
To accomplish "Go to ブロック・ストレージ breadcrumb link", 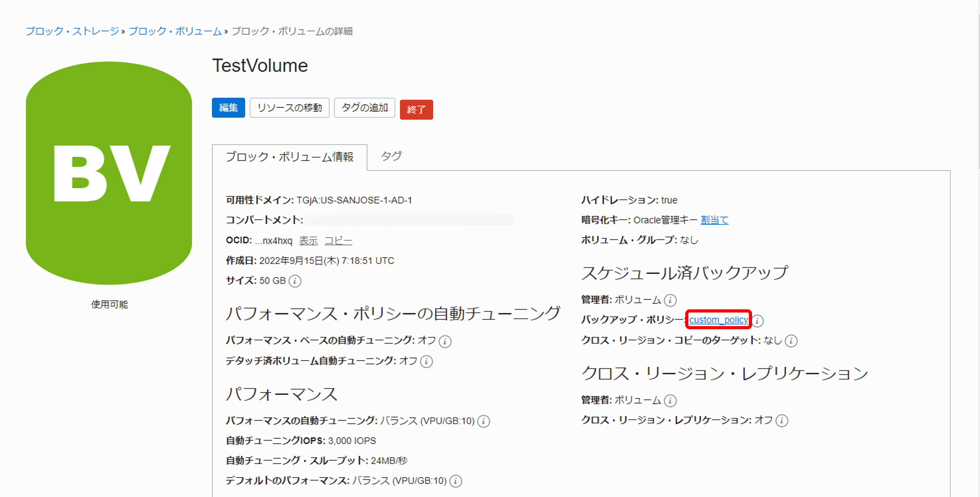I will (72, 31).
